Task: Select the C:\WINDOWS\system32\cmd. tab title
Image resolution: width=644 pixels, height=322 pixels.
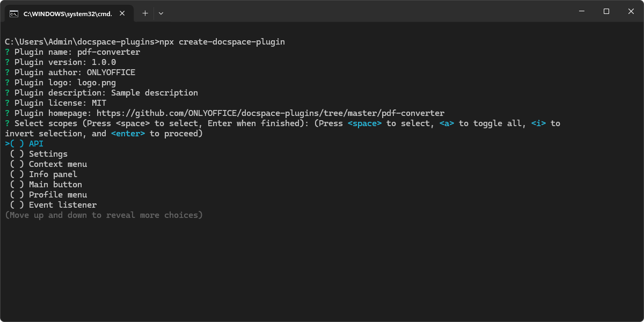Action: (68, 14)
